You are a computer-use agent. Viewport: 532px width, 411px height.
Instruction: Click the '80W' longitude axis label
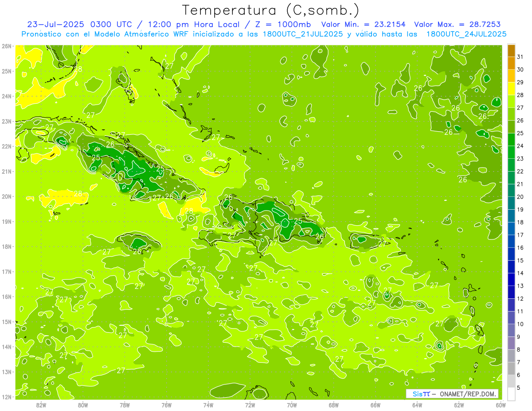point(83,405)
